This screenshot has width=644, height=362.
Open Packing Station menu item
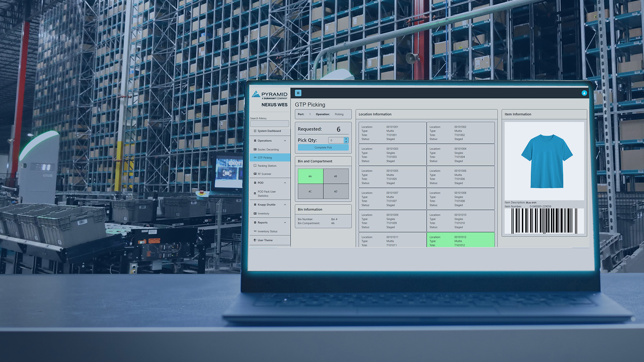(x=270, y=166)
